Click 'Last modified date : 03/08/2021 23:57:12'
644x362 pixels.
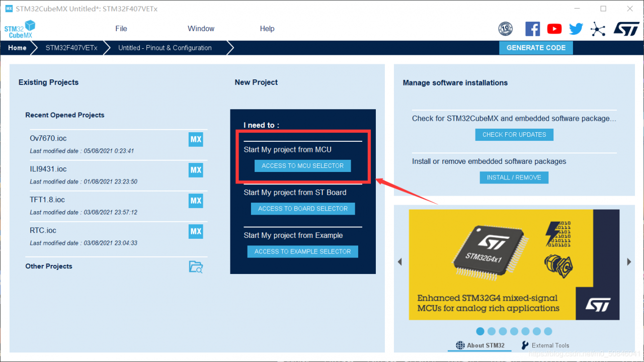(x=84, y=212)
